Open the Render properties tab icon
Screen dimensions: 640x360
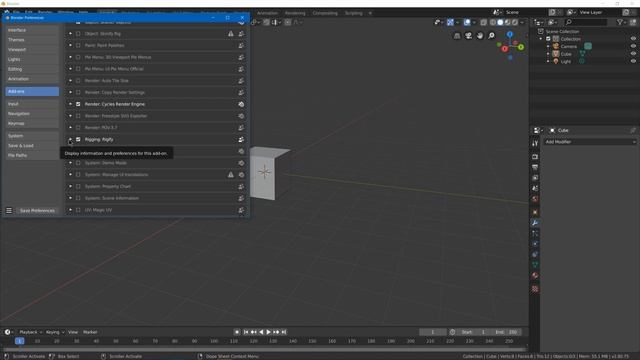click(535, 157)
